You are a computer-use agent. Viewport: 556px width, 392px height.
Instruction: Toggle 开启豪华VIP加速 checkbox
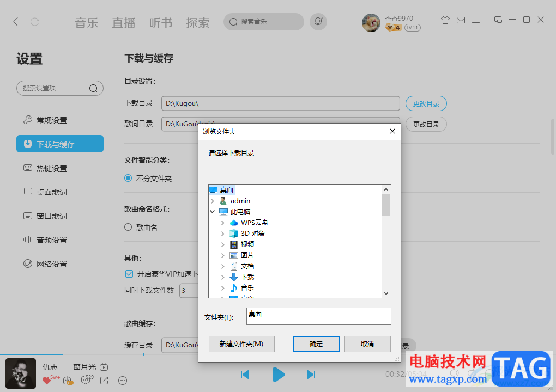pos(129,274)
